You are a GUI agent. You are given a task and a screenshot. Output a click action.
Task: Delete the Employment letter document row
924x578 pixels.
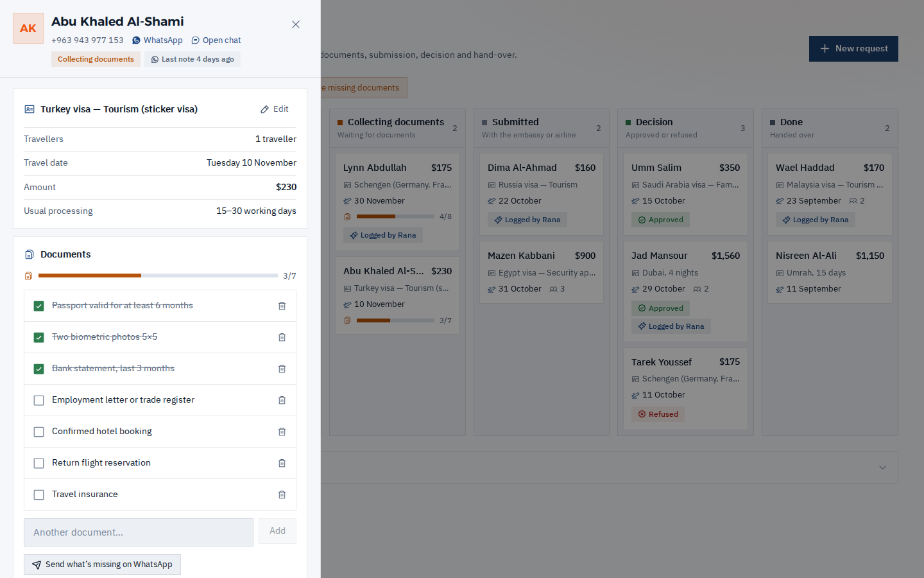click(x=282, y=400)
